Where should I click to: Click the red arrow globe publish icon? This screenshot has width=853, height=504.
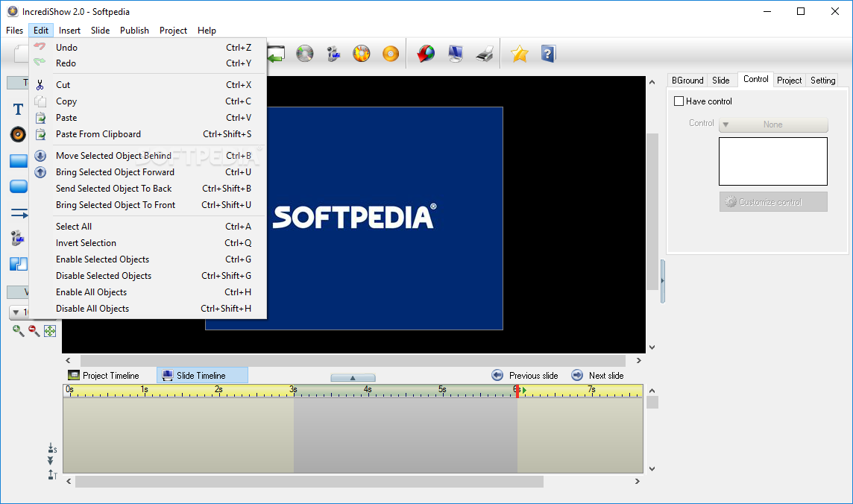[426, 54]
